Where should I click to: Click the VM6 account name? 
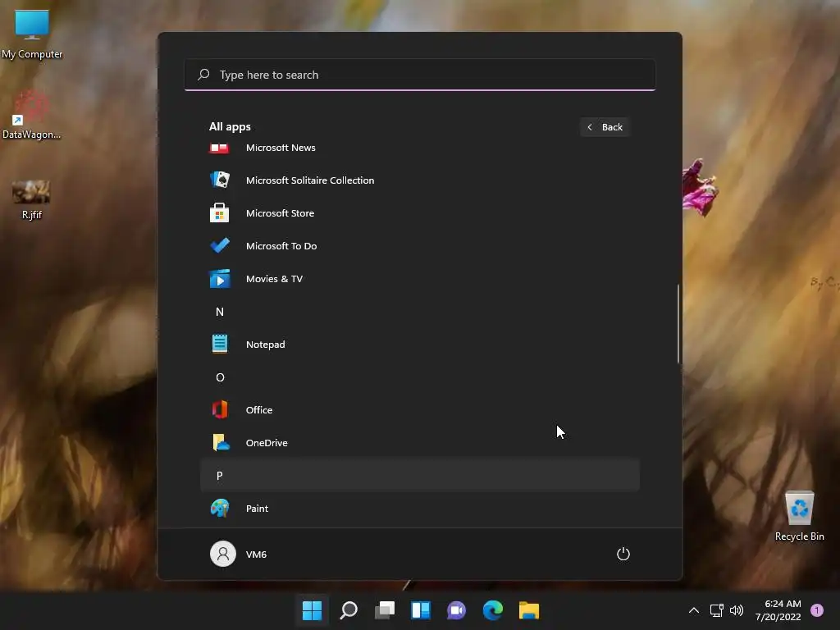click(256, 555)
